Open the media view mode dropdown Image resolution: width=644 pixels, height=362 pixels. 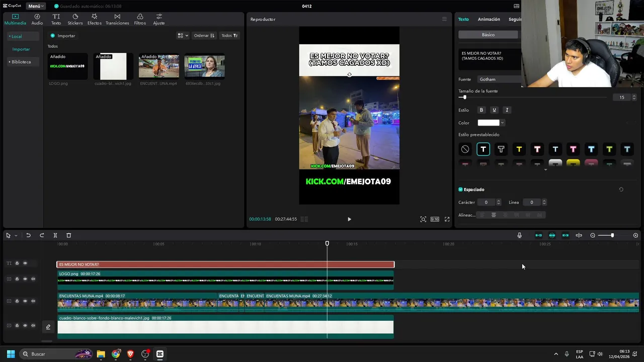coord(183,36)
